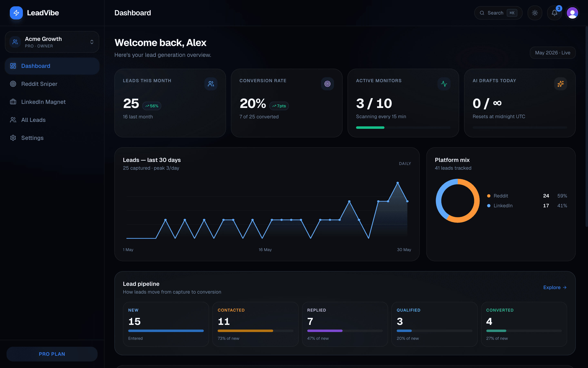Image resolution: width=588 pixels, height=368 pixels.
Task: Open the Dashboard nav item
Action: click(52, 66)
